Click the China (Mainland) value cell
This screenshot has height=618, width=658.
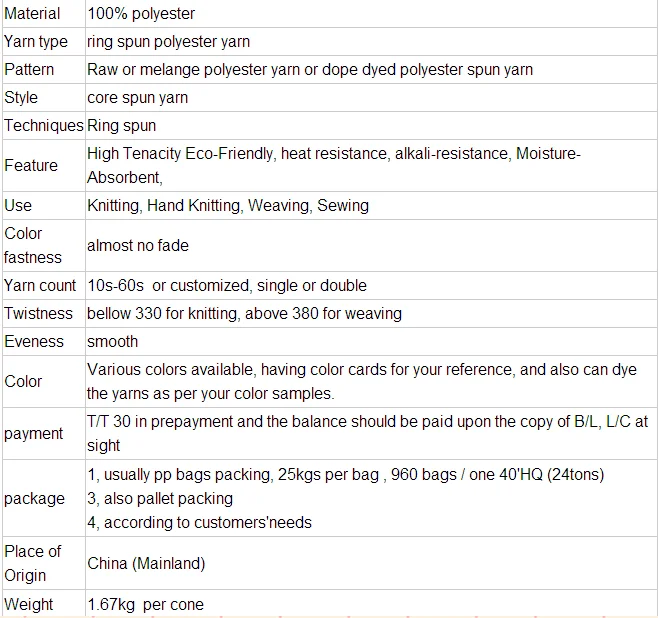(x=146, y=563)
